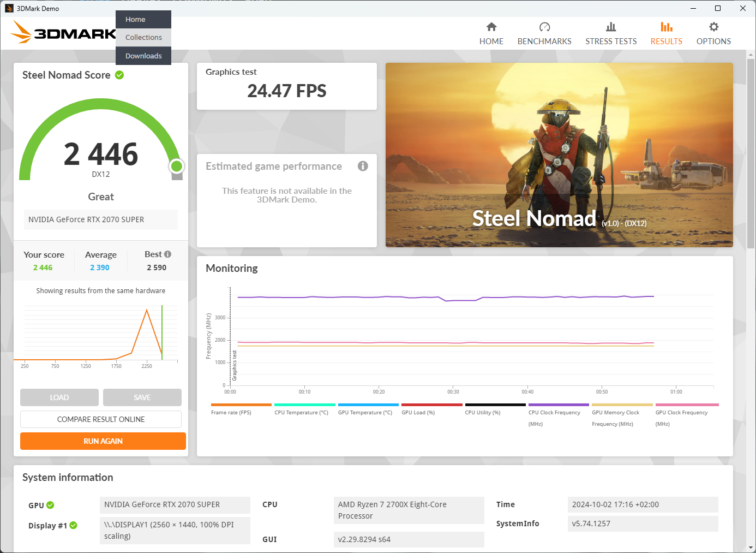The image size is (756, 553).
Task: Click the NVIDIA GeForce RTX 2070 SUPER score label
Action: point(101,219)
